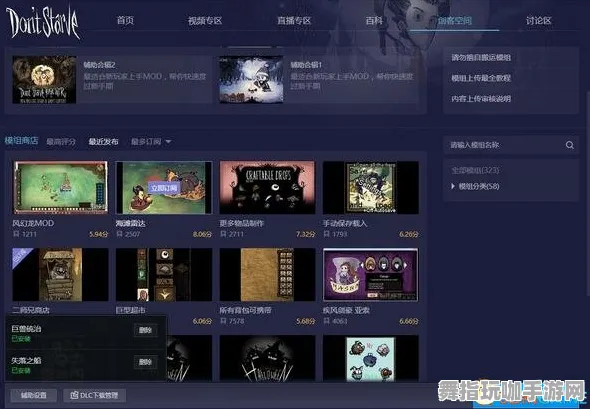Open the 更多物品制作 Craftable Drops thumbnail
This screenshot has width=590, height=409.
pyautogui.click(x=267, y=187)
